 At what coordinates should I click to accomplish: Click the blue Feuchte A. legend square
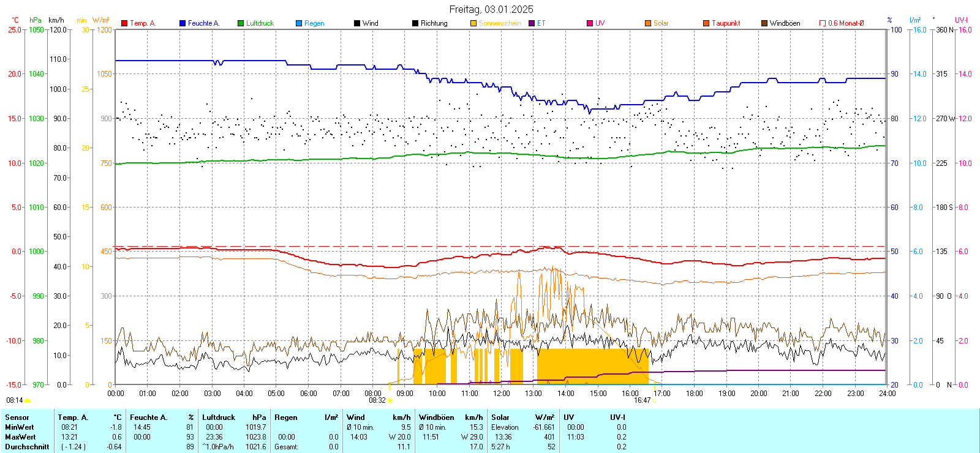[x=183, y=23]
